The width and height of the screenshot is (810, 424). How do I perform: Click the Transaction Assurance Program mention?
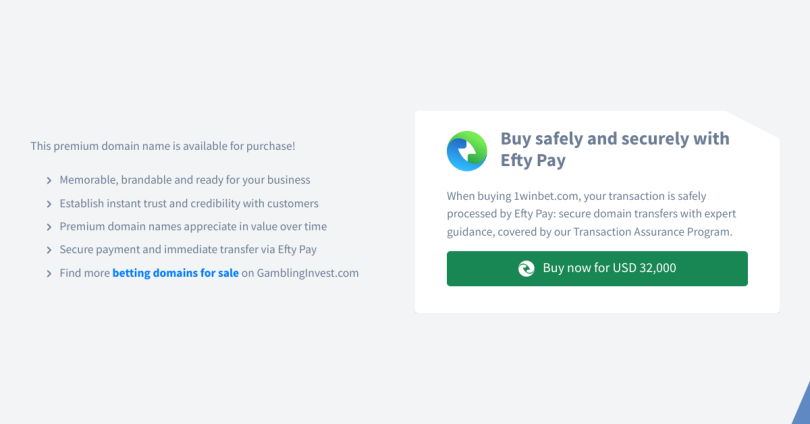653,232
